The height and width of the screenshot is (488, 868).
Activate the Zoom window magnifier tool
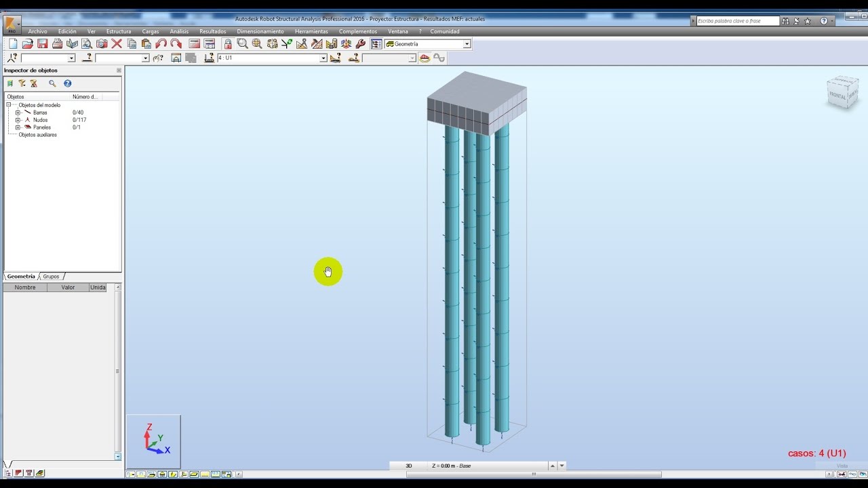tap(242, 44)
